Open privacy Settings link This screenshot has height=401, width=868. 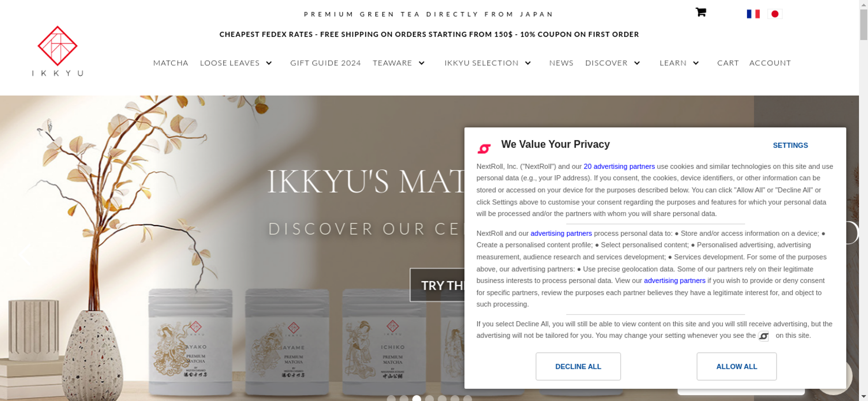point(790,146)
